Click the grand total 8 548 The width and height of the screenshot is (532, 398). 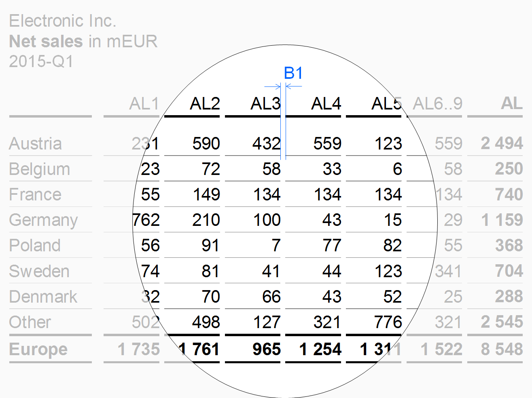502,350
